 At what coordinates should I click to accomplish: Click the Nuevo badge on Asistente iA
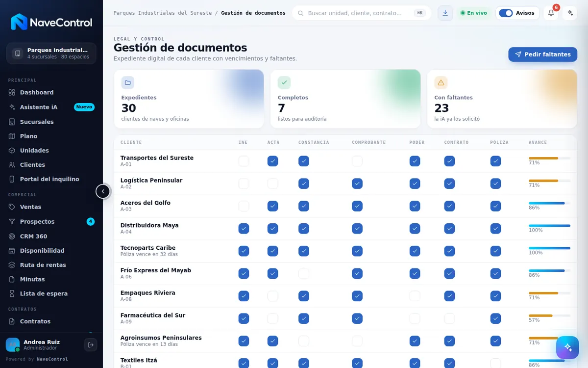84,107
